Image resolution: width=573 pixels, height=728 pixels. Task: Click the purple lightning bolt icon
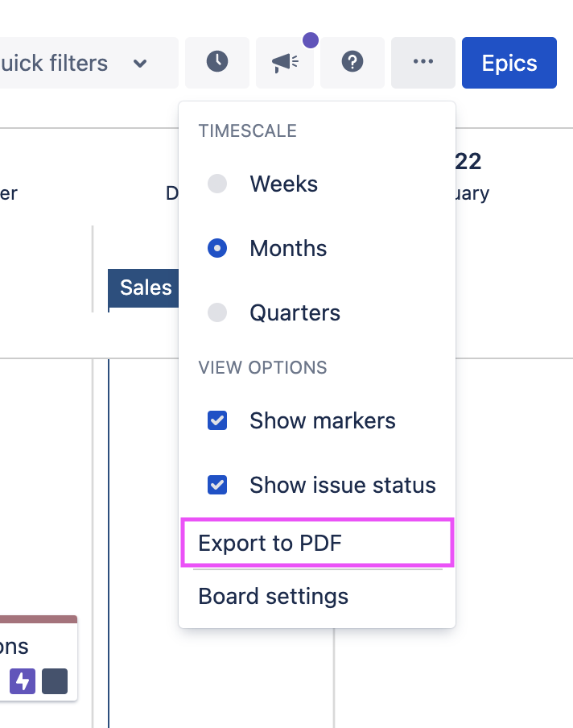[x=22, y=681]
